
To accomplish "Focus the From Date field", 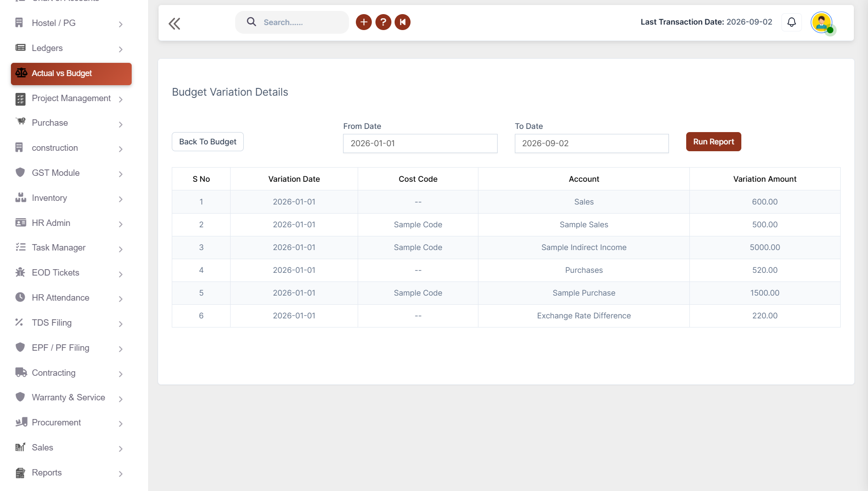I will (420, 143).
